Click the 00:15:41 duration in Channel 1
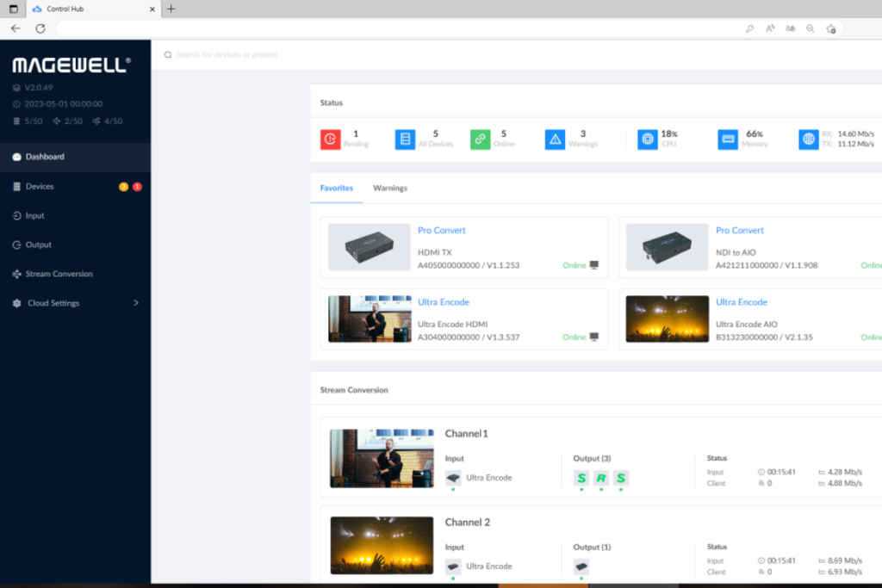Image resolution: width=882 pixels, height=588 pixels. click(781, 472)
